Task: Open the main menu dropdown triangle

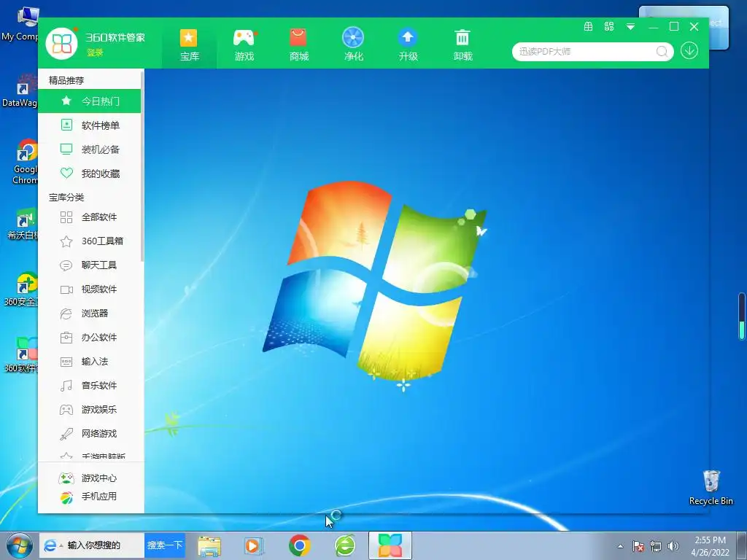Action: 630,27
